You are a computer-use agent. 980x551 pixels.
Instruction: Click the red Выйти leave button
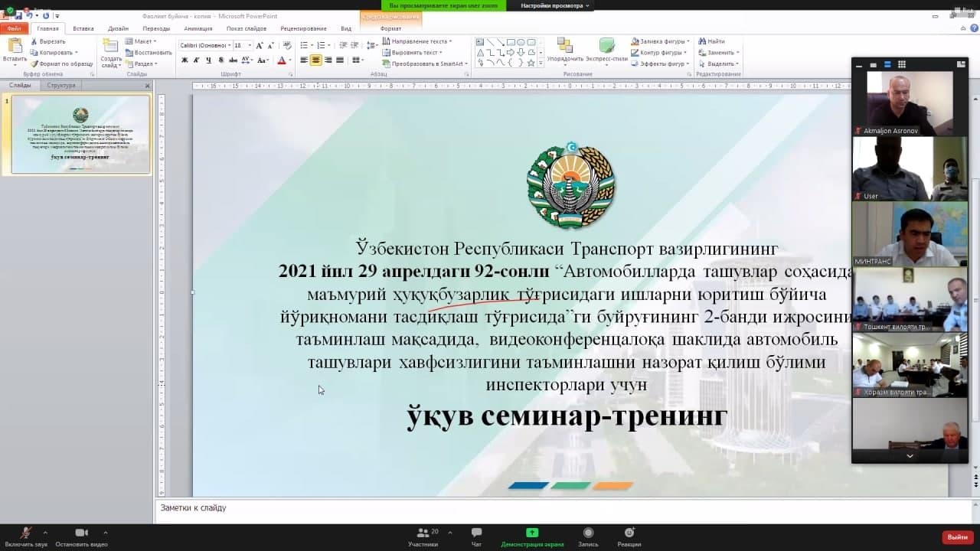957,537
